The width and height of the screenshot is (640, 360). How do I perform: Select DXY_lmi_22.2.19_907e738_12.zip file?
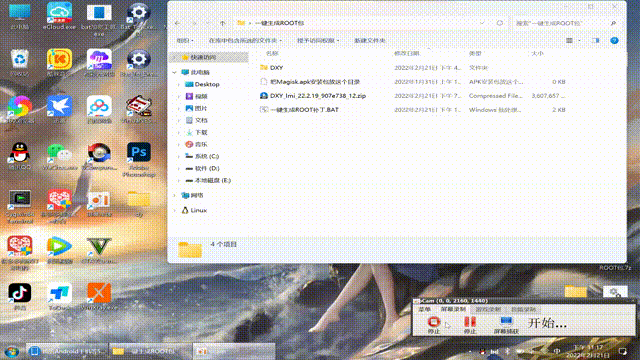click(412, 96)
